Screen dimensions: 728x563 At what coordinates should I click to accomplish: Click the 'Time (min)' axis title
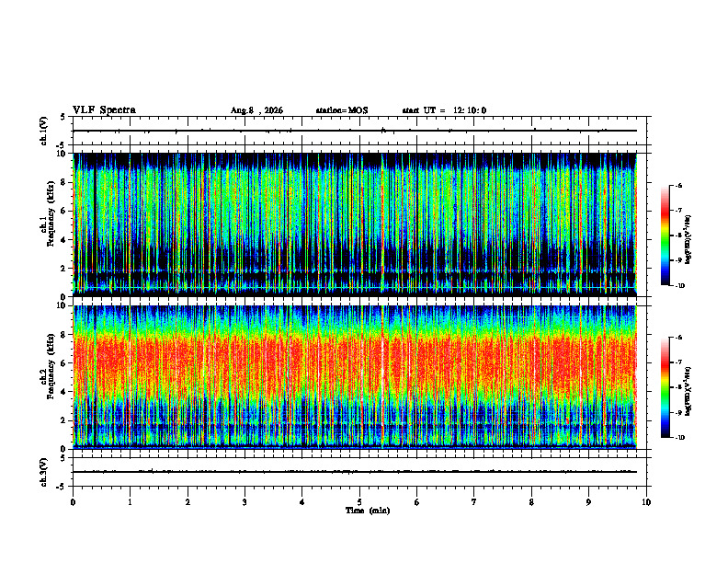[368, 511]
